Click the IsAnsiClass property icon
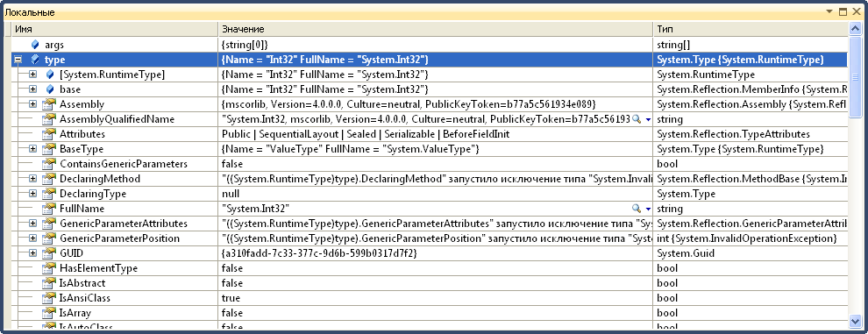 (50, 298)
